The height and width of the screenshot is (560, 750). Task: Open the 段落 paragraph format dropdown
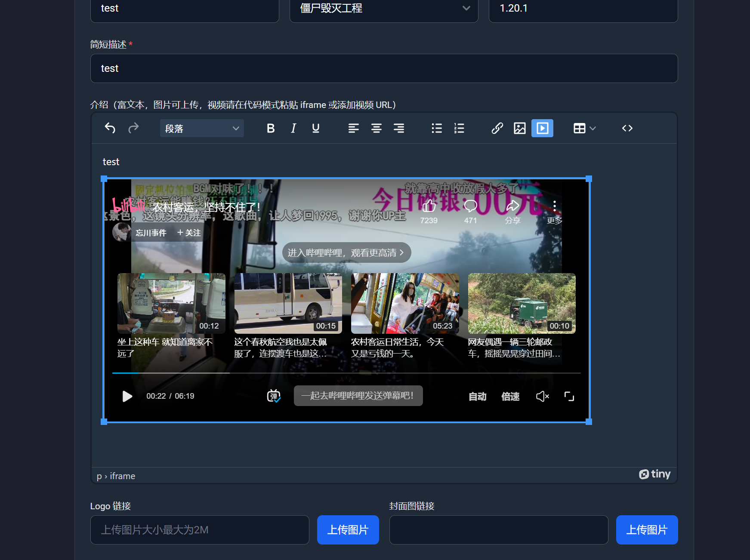click(202, 128)
